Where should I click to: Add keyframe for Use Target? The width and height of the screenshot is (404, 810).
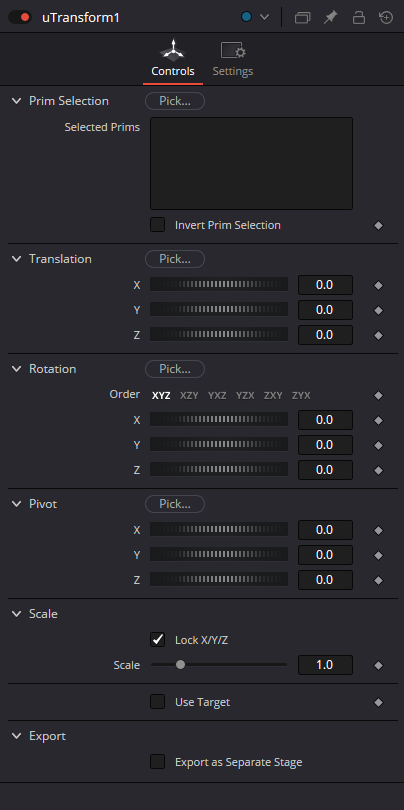[x=379, y=703]
